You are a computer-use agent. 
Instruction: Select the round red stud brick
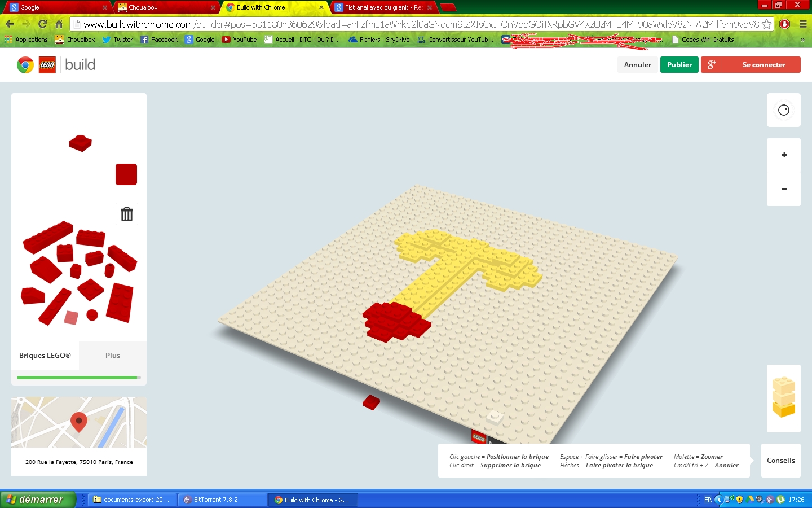click(x=92, y=315)
